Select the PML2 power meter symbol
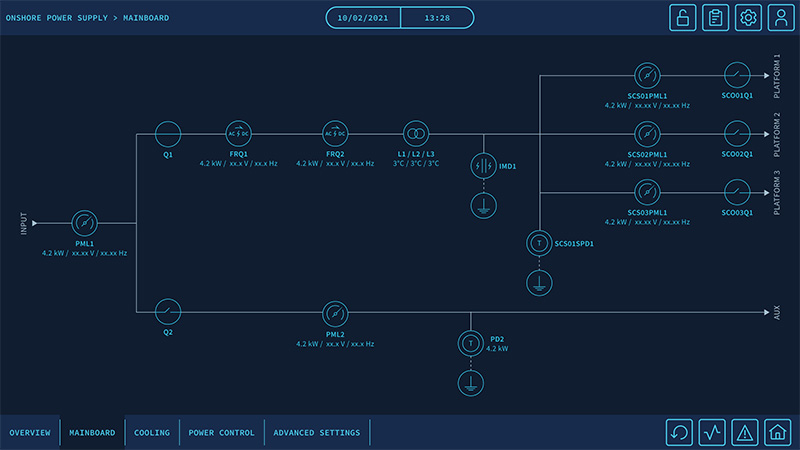The width and height of the screenshot is (800, 450). point(335,314)
